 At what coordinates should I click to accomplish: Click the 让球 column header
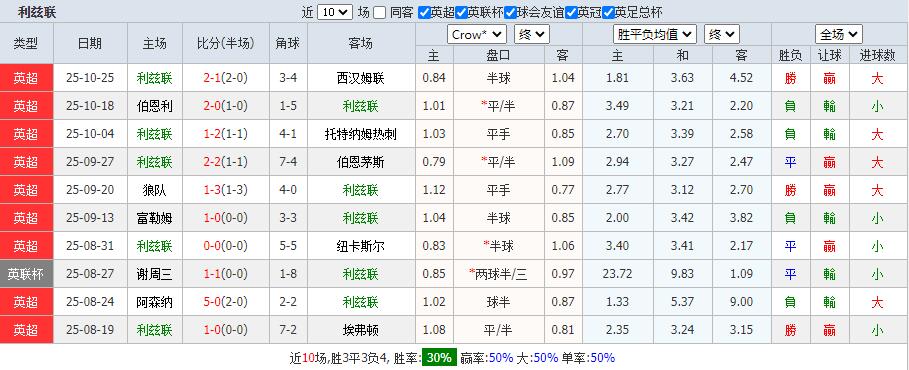coord(829,56)
